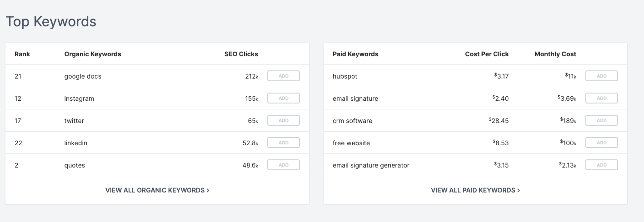This screenshot has width=644, height=222.
Task: Click ADD button for instagram keyword
Action: [284, 98]
